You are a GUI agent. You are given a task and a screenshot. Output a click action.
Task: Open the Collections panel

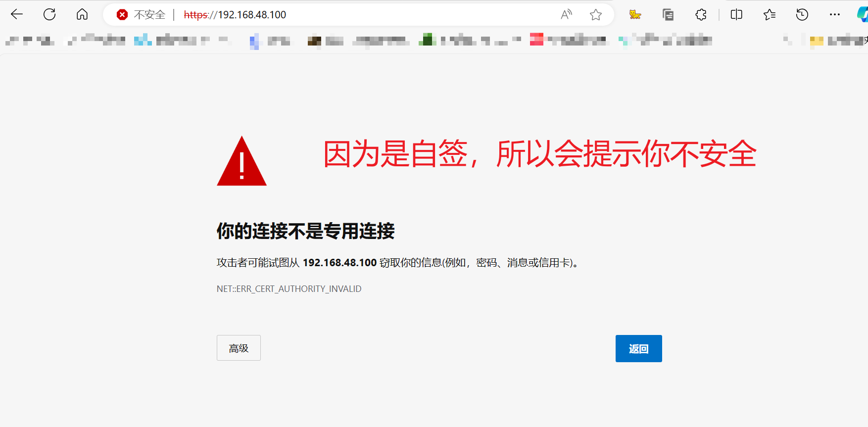click(668, 15)
